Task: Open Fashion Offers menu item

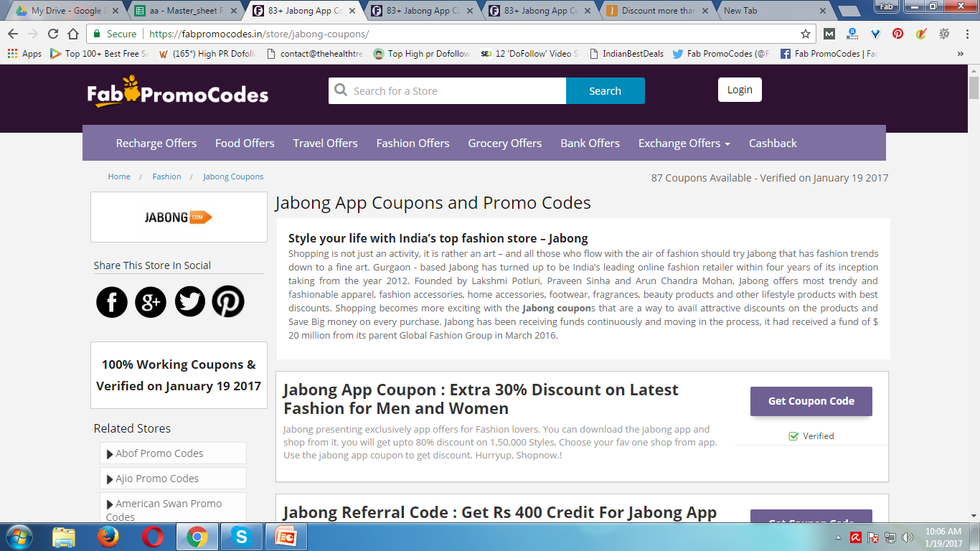Action: 413,143
